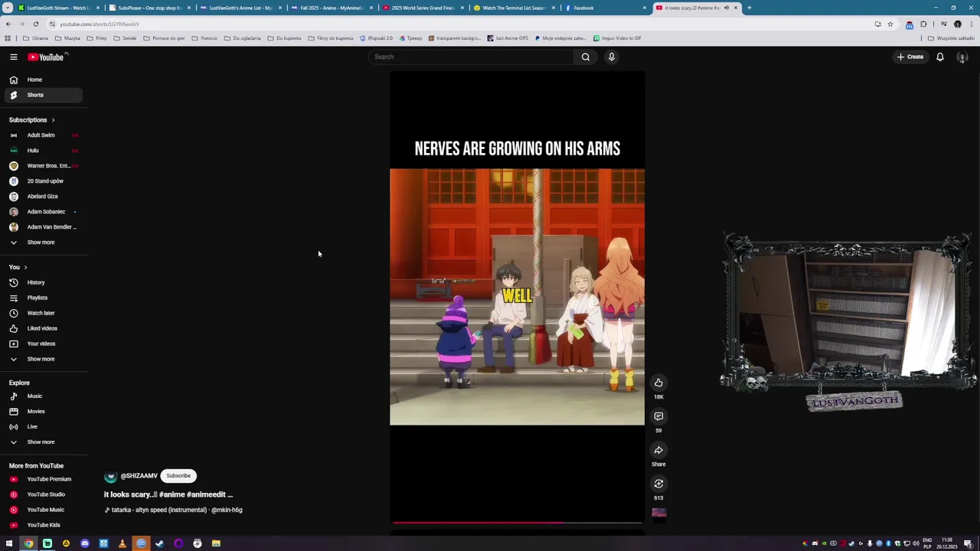Expand Show more under You
980x551 pixels.
43,359
